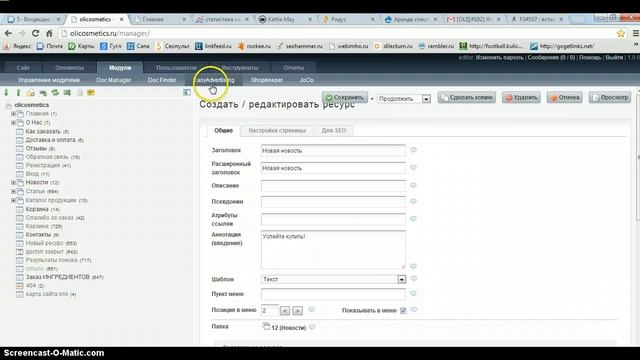Switch to the Для SEO tab
The image size is (640, 360).
[x=334, y=131]
